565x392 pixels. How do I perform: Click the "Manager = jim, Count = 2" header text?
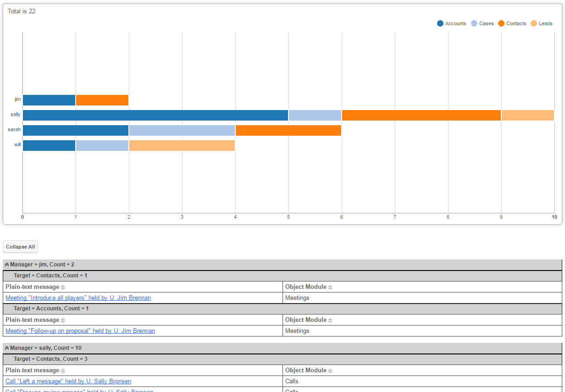(42, 265)
